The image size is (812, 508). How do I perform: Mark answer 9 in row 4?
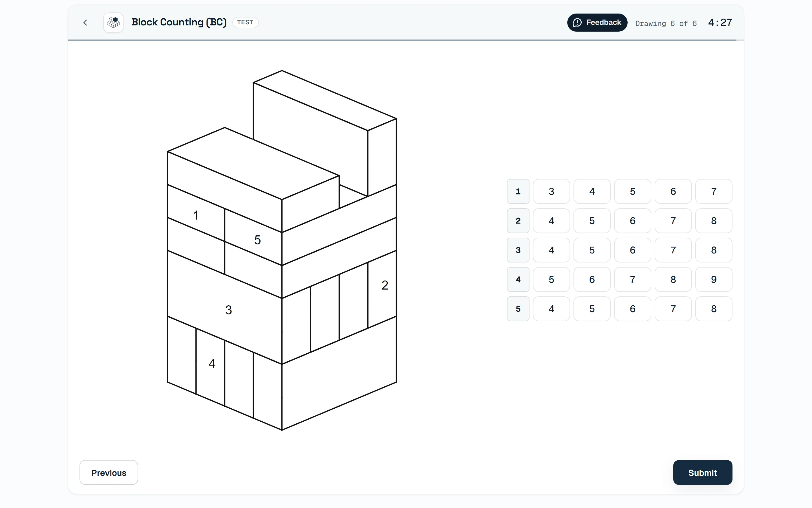(714, 279)
